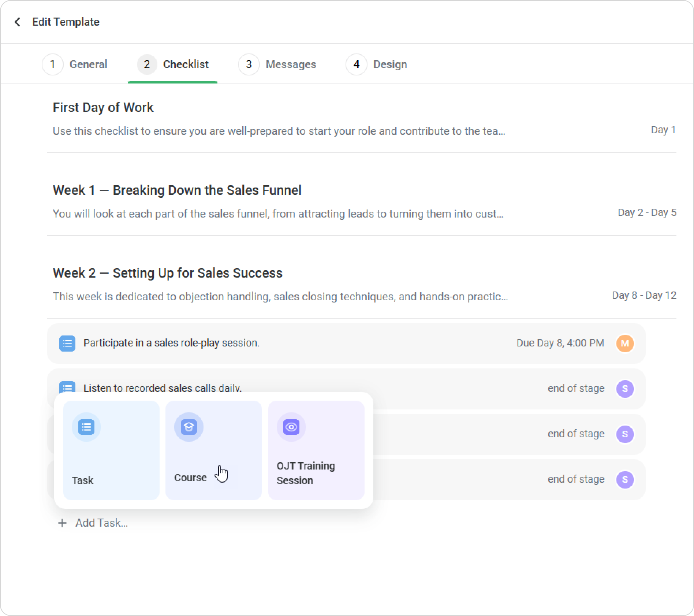
Task: Select the Task type icon in popup
Action: (x=86, y=427)
